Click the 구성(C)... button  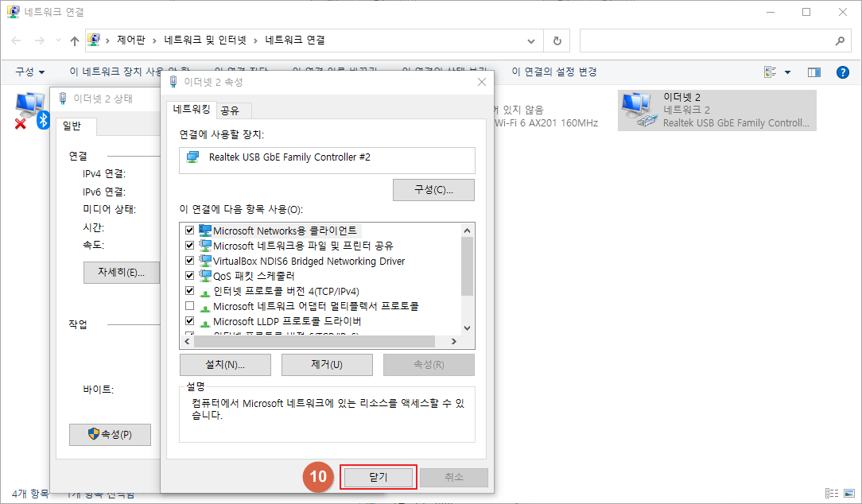point(433,190)
